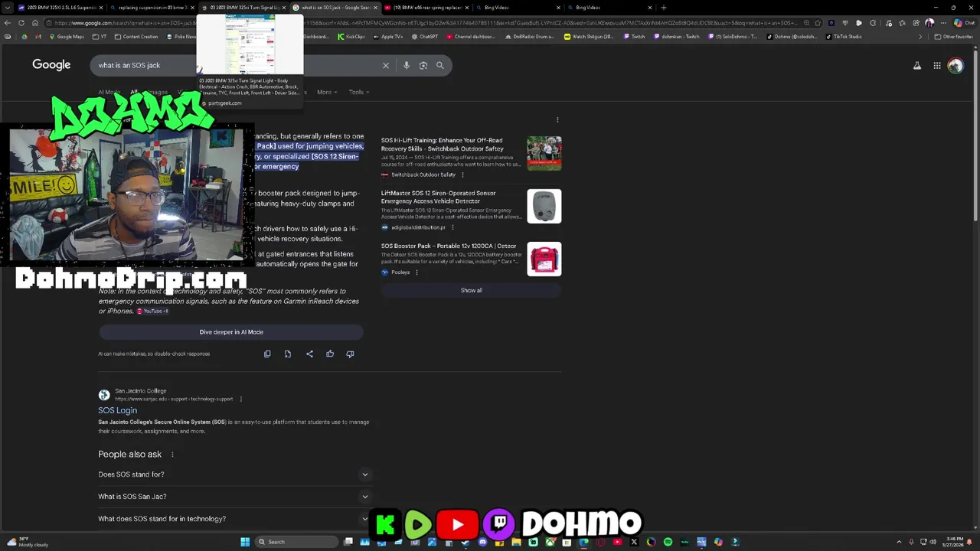The image size is (980, 551).
Task: Clear the Google search box text
Action: 386,65
